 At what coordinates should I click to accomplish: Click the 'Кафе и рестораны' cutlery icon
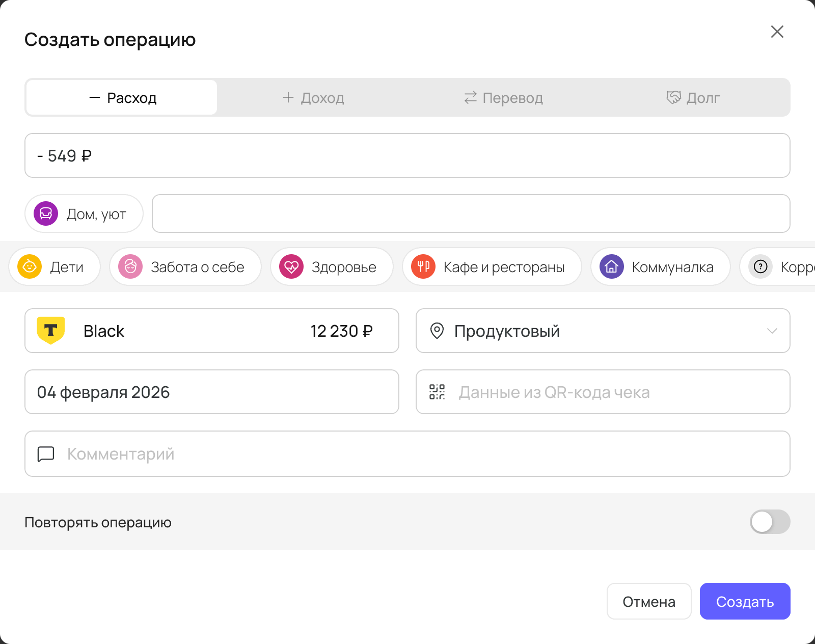422,266
